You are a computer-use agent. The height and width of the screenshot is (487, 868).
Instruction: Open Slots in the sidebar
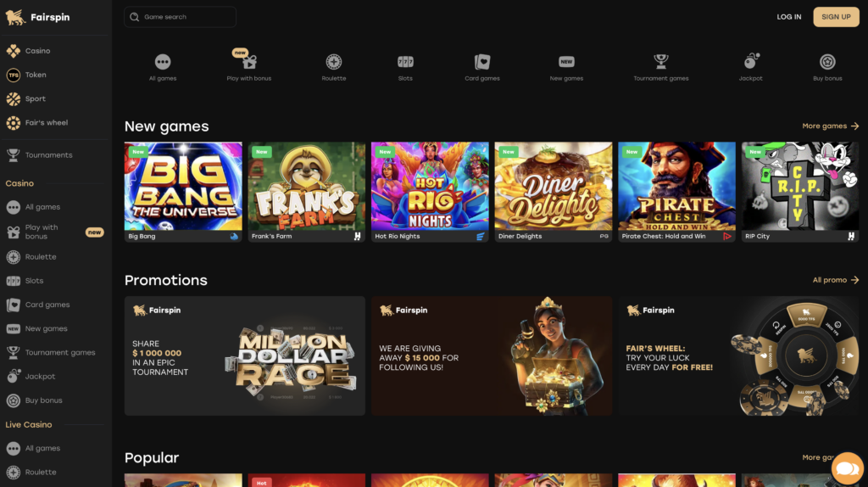tap(25, 281)
